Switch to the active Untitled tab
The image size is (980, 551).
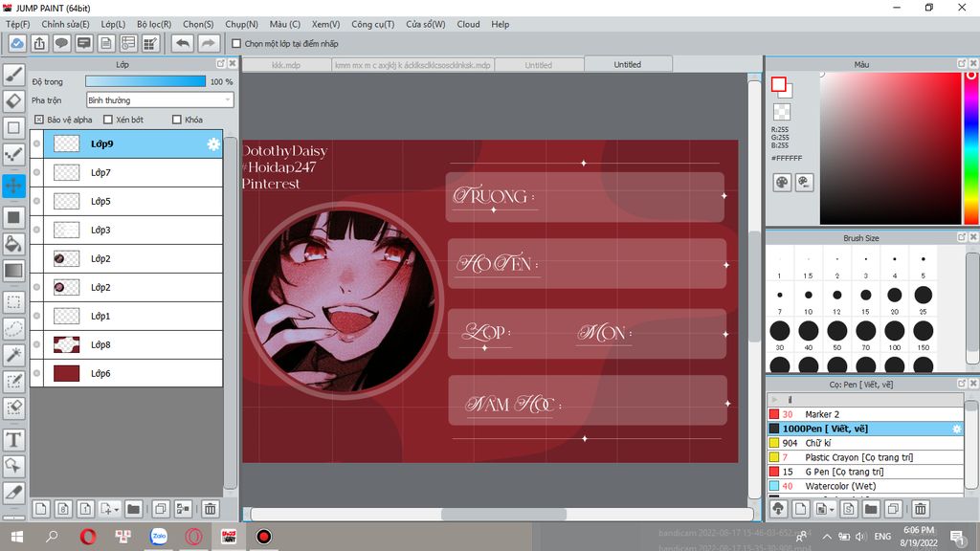pyautogui.click(x=628, y=64)
